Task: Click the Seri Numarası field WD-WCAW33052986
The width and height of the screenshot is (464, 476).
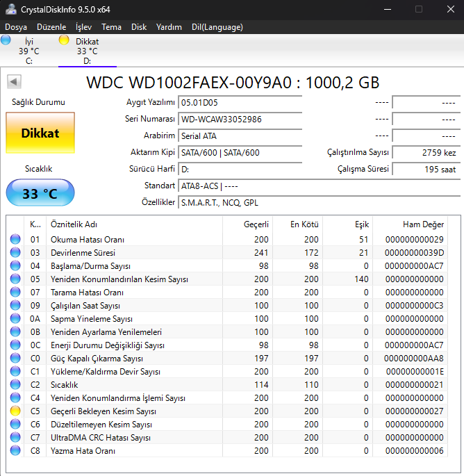Action: click(240, 120)
